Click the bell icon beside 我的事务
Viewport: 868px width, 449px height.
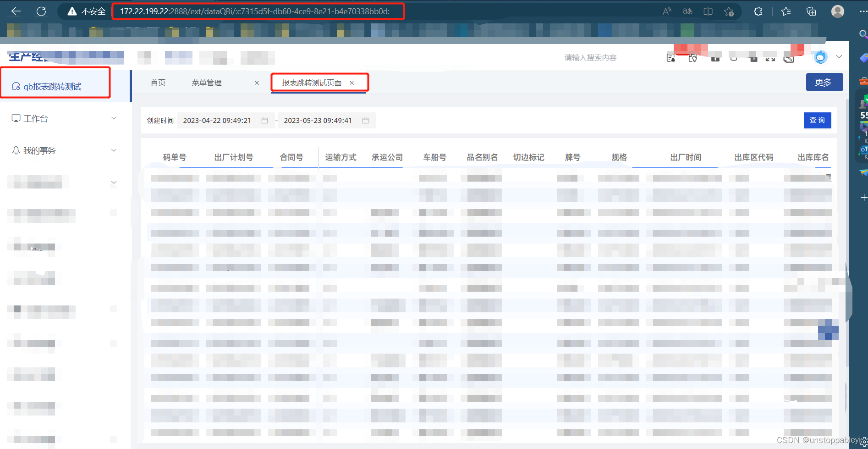(x=16, y=150)
